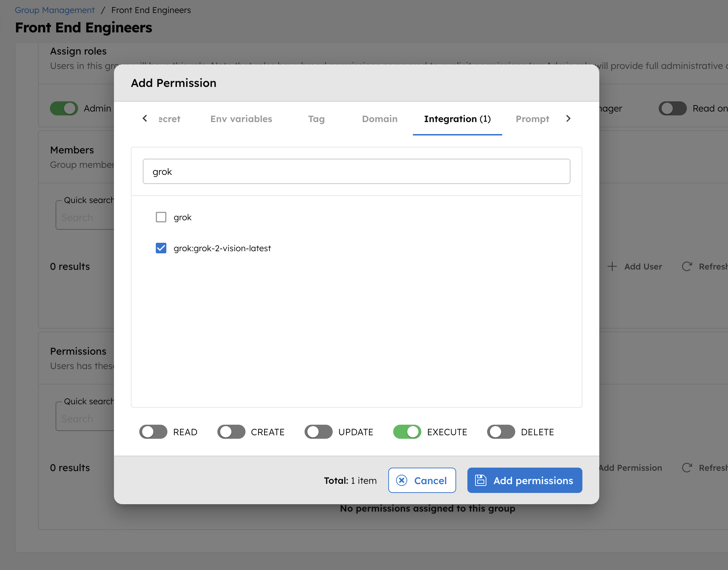Select the Integration (1) tab
Screen dimensions: 728x570
458,119
